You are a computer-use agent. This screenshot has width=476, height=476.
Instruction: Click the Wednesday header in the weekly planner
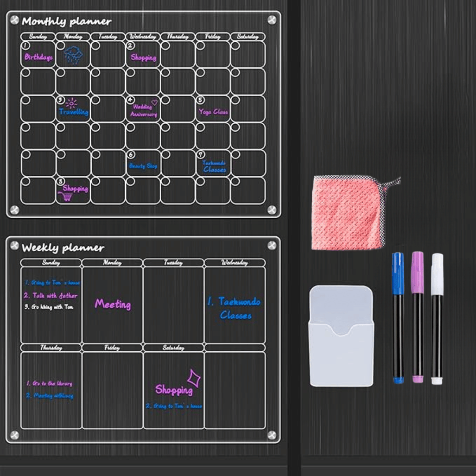[x=234, y=263]
